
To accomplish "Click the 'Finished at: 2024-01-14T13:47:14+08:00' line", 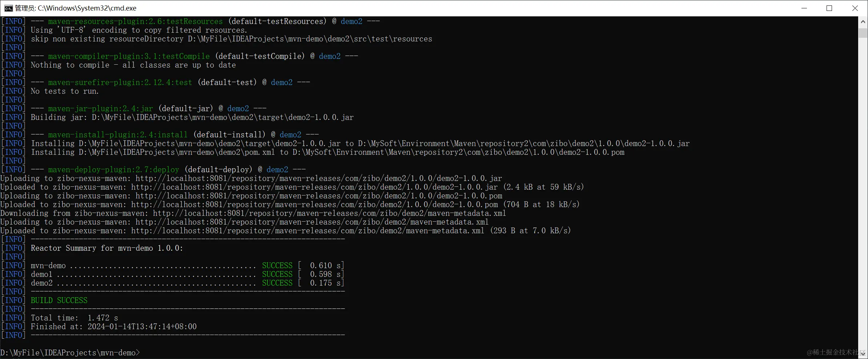I will 113,327.
